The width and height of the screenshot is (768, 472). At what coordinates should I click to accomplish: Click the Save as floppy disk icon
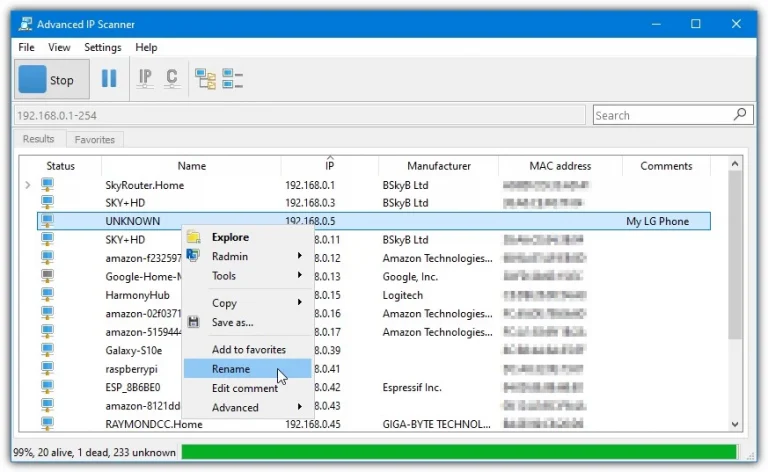(194, 322)
